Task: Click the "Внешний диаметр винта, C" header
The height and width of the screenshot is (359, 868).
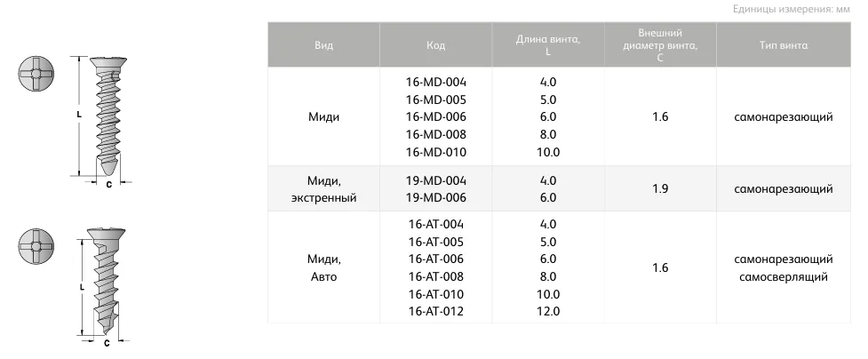Action: 659,44
